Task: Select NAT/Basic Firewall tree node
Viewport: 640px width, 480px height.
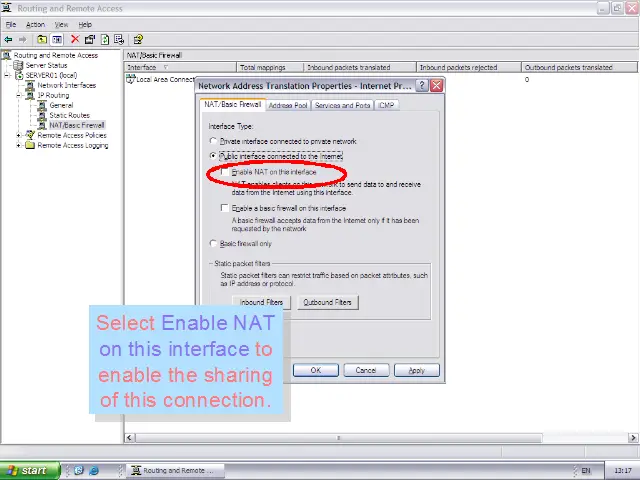Action: coord(77,125)
